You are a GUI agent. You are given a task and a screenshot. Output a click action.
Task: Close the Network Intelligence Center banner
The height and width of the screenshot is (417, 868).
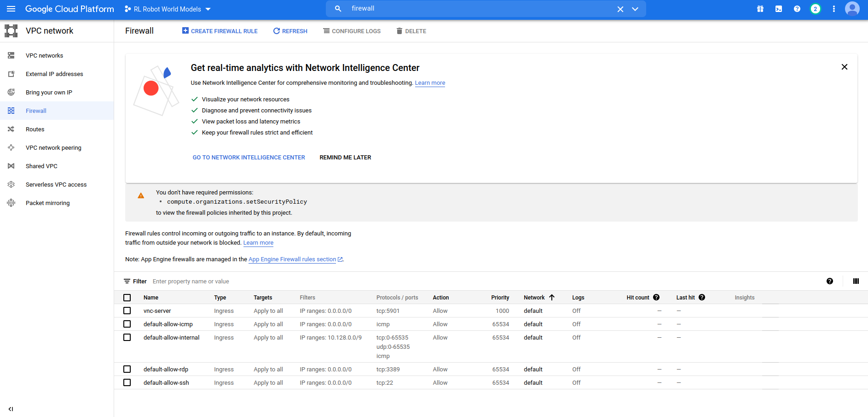click(x=845, y=67)
